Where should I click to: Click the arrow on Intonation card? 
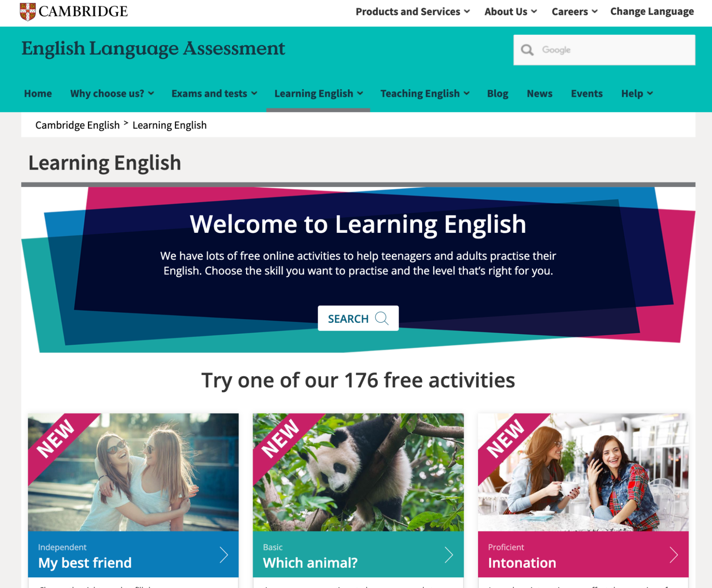coord(673,555)
